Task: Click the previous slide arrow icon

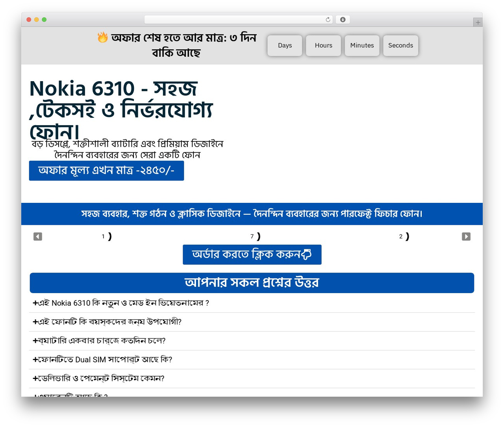Action: [38, 236]
